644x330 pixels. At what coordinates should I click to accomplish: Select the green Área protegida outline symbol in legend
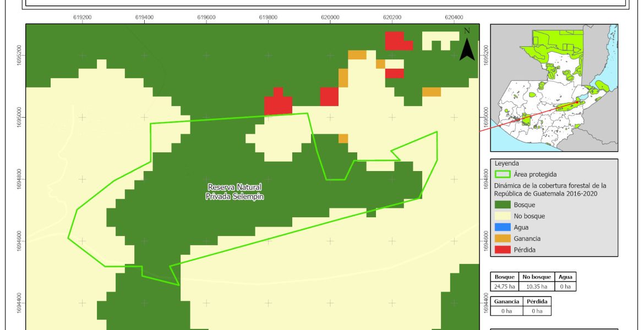[501, 174]
